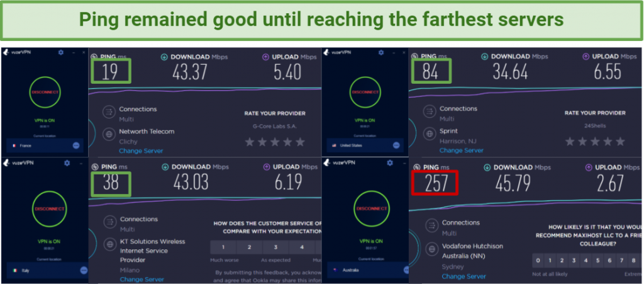This screenshot has width=644, height=284.
Task: Give 24Shells a five-star rating
Action: click(x=620, y=142)
